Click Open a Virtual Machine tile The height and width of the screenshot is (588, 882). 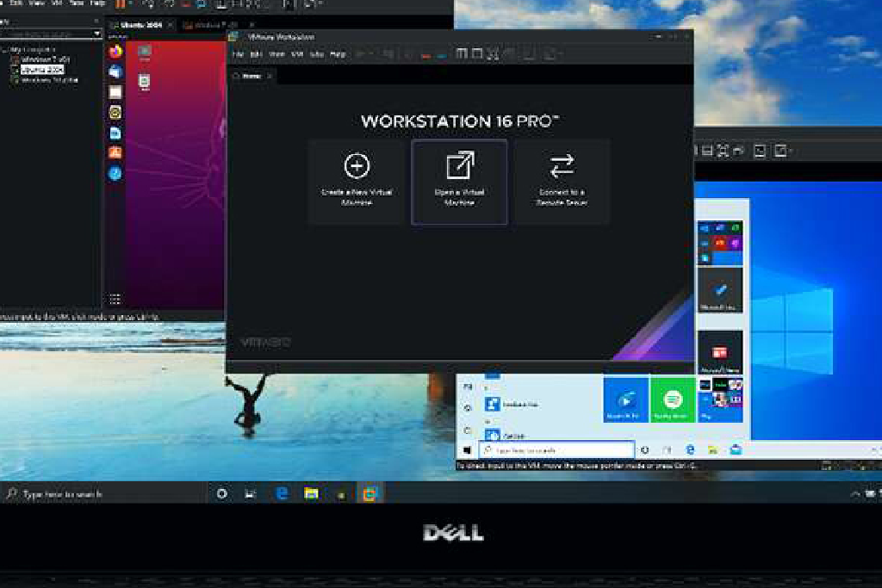click(459, 182)
